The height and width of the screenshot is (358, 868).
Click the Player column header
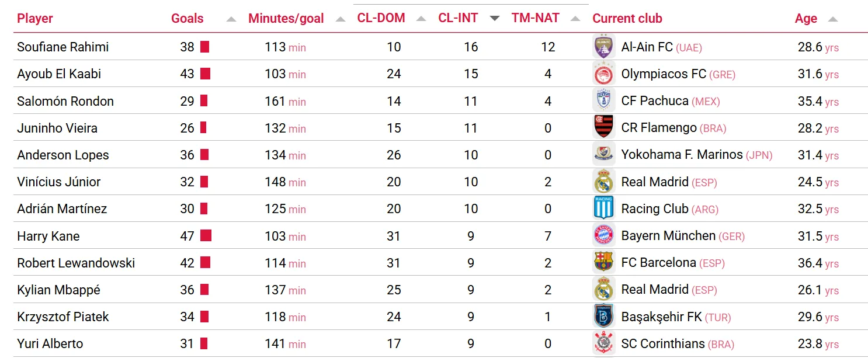click(35, 18)
